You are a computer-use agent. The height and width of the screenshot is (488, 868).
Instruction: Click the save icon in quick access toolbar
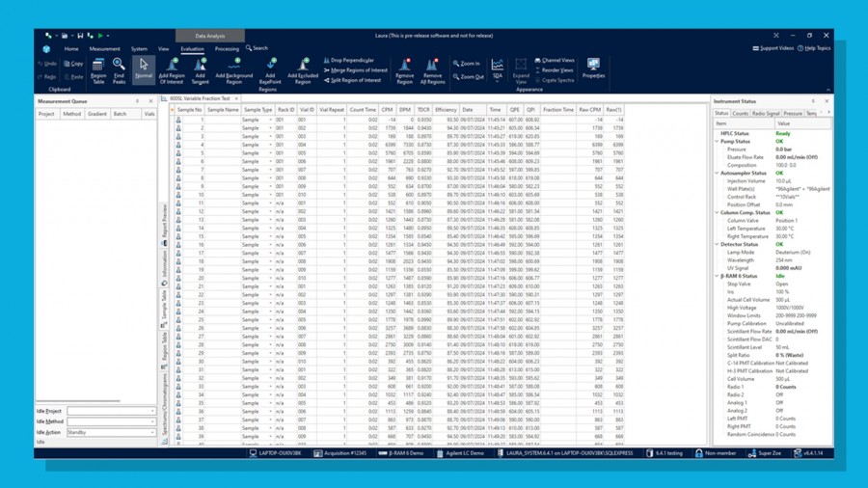click(80, 36)
